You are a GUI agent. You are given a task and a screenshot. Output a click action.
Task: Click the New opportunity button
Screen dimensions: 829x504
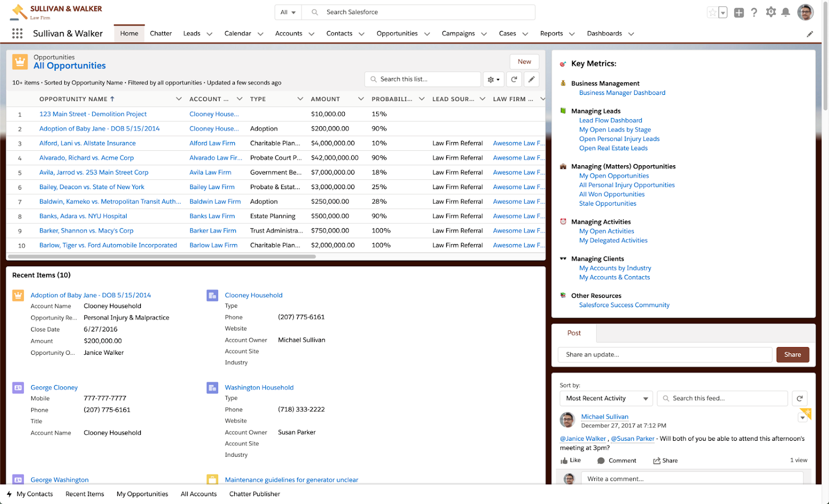(x=524, y=62)
